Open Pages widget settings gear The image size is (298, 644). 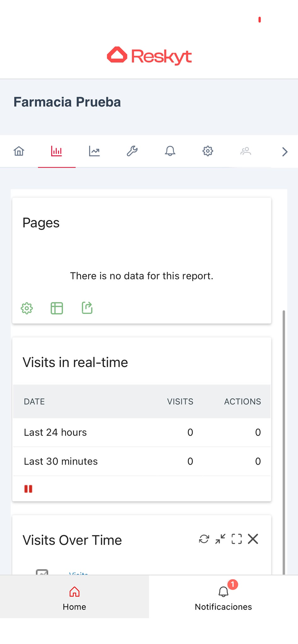pyautogui.click(x=27, y=308)
